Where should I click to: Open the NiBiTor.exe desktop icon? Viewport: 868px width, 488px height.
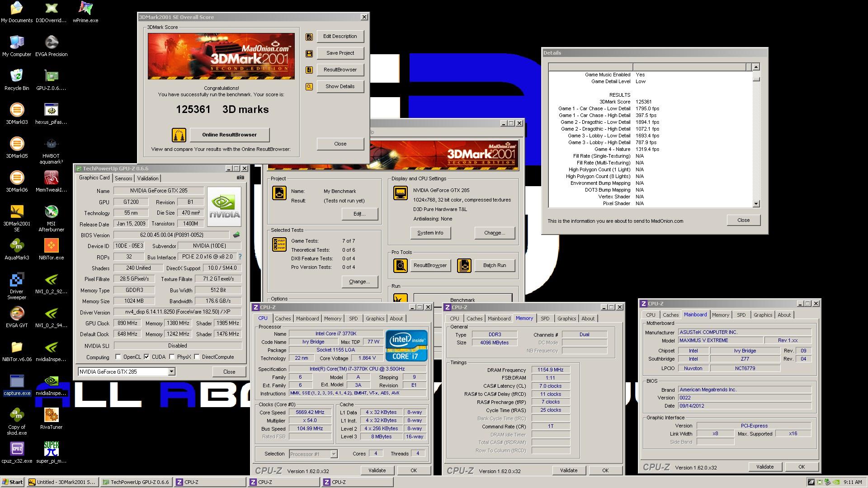coord(52,249)
